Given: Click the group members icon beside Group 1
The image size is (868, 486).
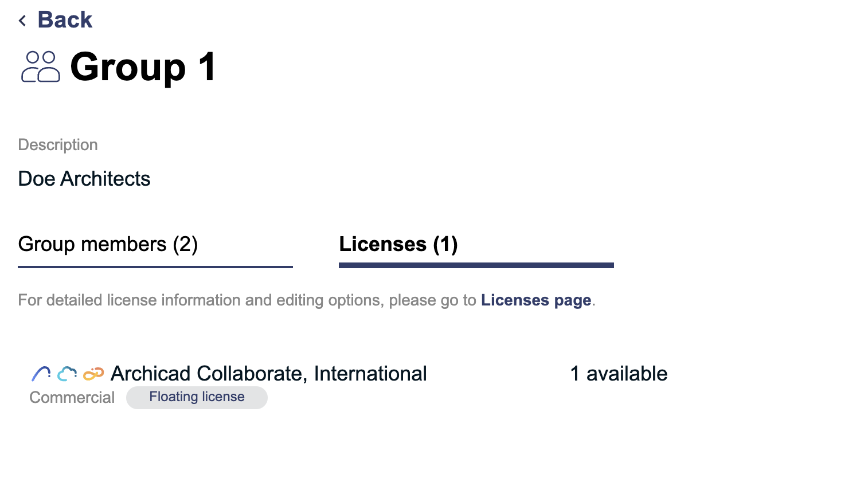Looking at the screenshot, I should (x=40, y=66).
